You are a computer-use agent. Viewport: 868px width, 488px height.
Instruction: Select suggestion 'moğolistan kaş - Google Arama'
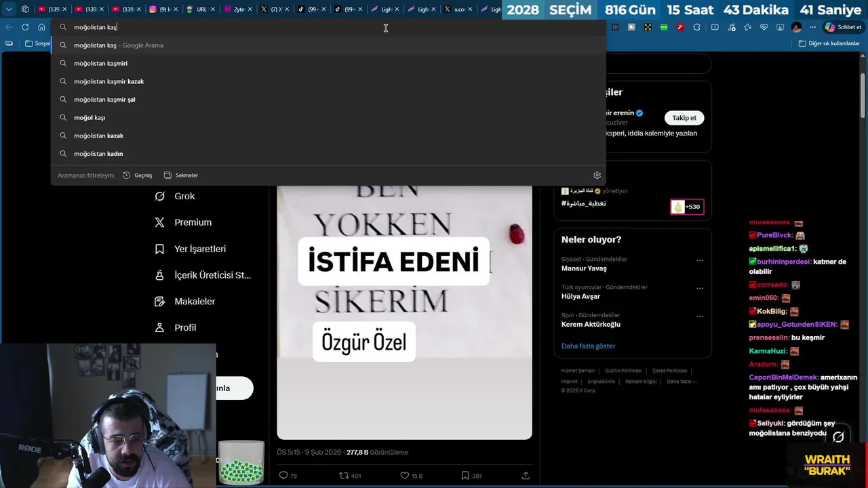(328, 45)
